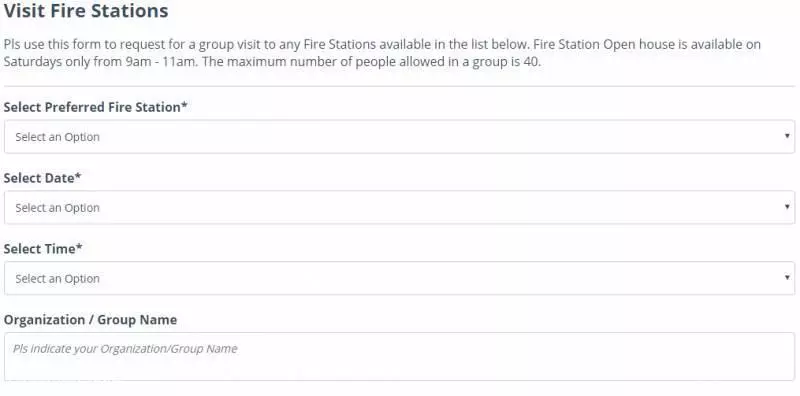Click the "Pls indicate your Organization/Group Name" placeholder
This screenshot has width=800, height=396.
click(x=125, y=349)
